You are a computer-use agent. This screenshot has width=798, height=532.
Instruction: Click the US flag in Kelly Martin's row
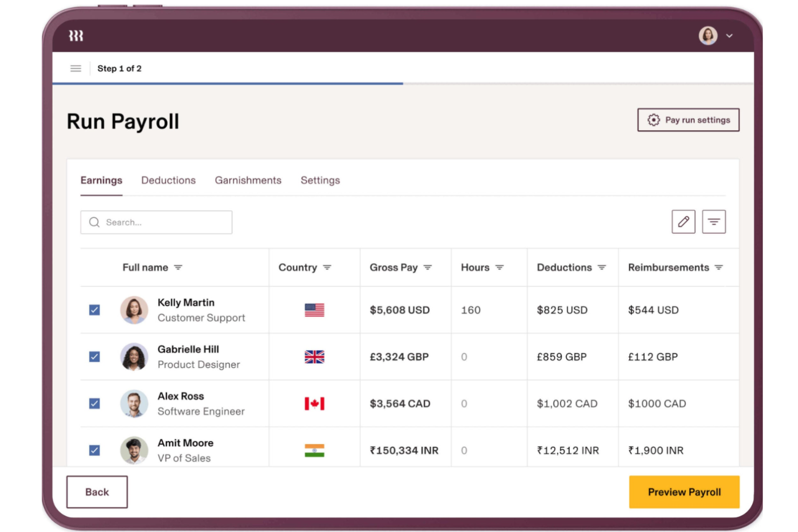[x=314, y=310]
